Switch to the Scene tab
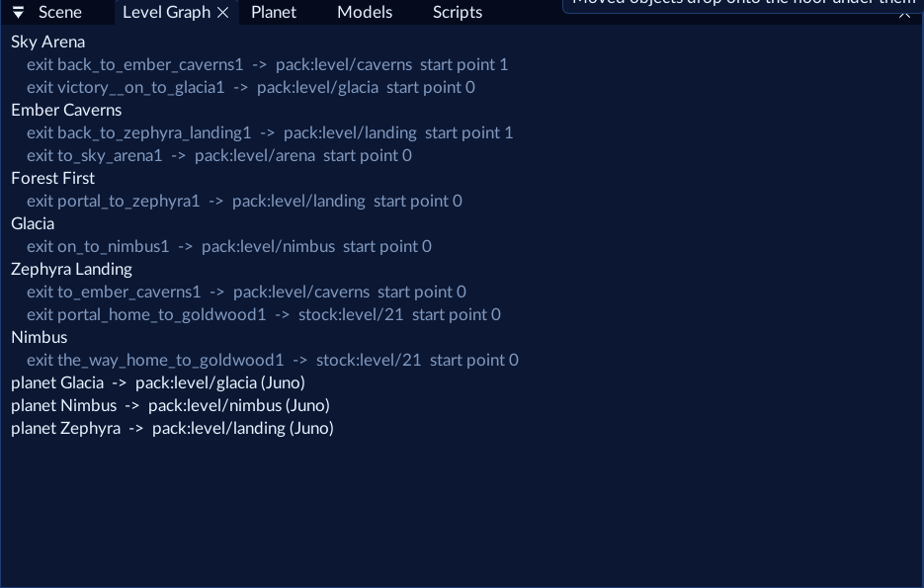This screenshot has width=924, height=588. coord(60,13)
